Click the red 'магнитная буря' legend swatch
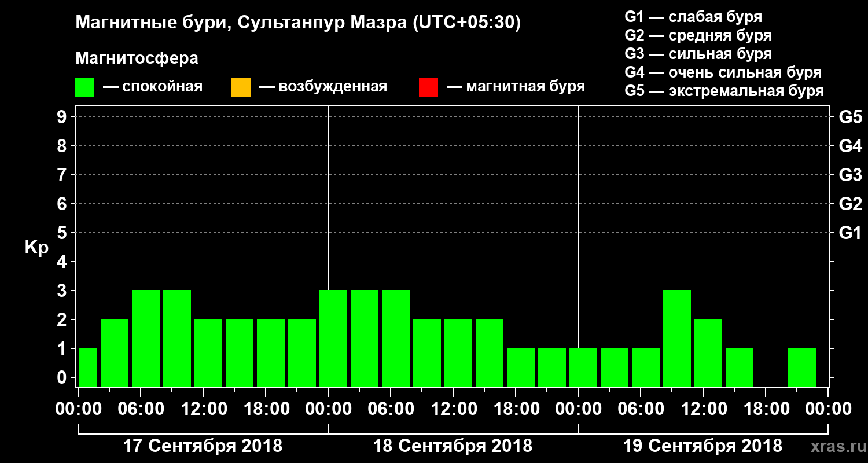 (x=428, y=87)
